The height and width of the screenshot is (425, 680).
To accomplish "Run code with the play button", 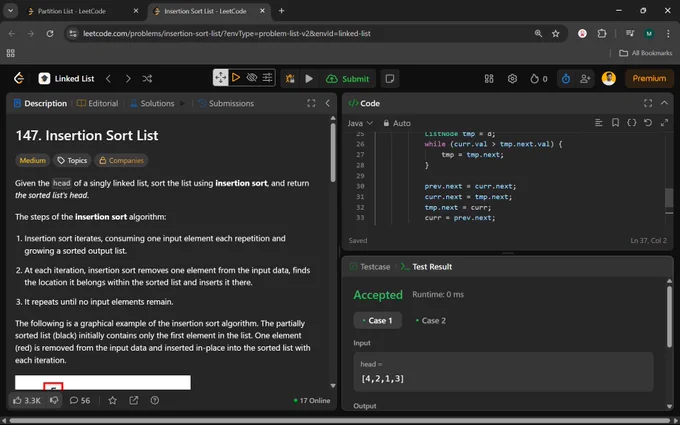I will click(x=309, y=78).
